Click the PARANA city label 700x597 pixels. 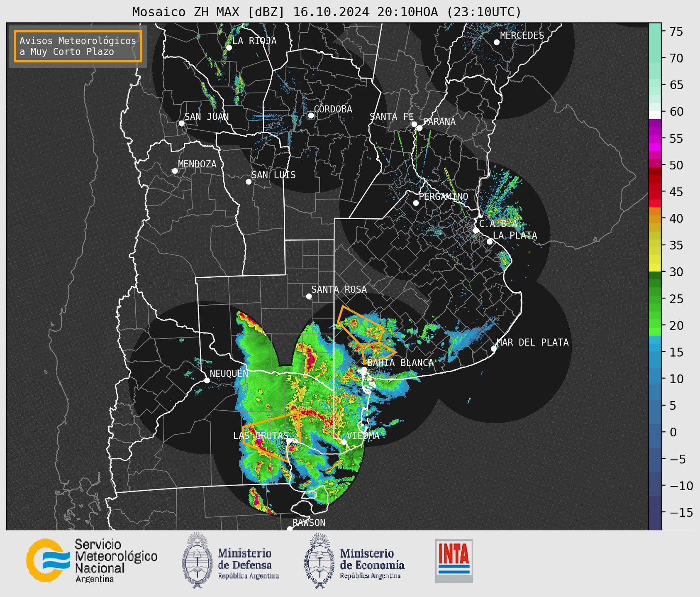pyautogui.click(x=439, y=122)
